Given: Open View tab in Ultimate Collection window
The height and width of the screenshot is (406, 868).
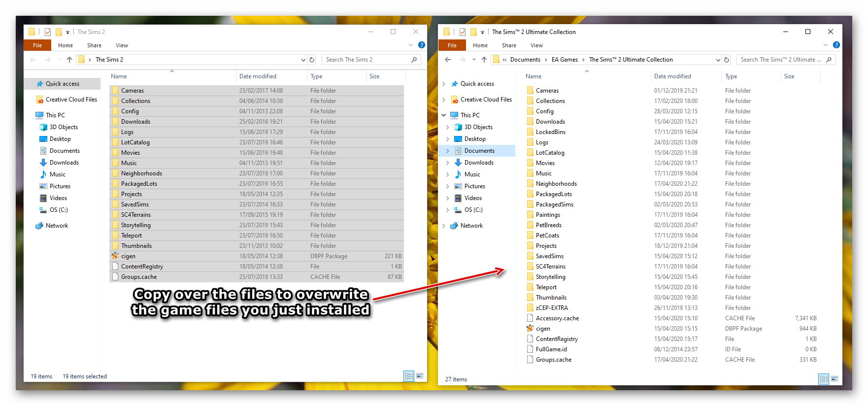Looking at the screenshot, I should coord(536,45).
